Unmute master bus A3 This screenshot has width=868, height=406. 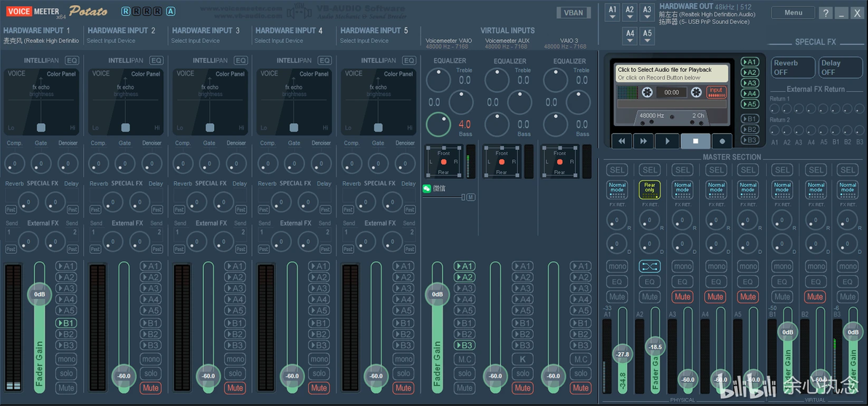point(682,296)
